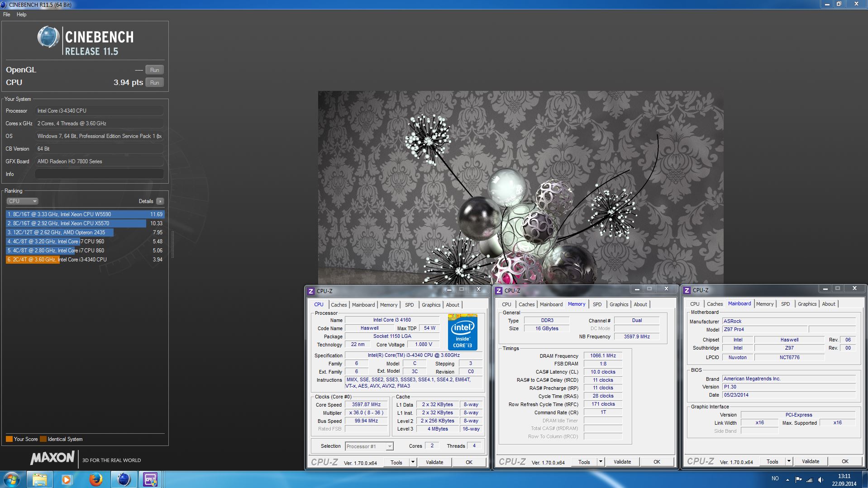The image size is (868, 488).
Task: Open Firefox from the taskbar
Action: click(95, 479)
